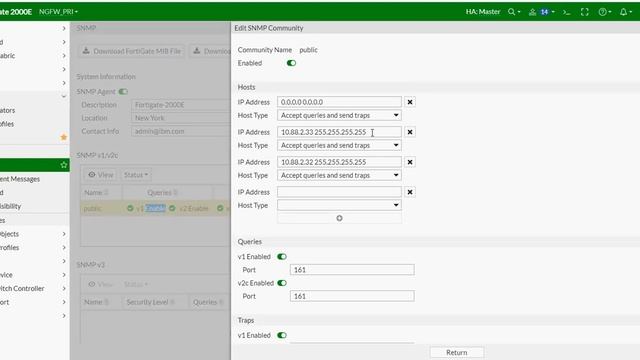The image size is (640, 360).
Task: Open the Visibility sidebar item
Action: point(11,206)
